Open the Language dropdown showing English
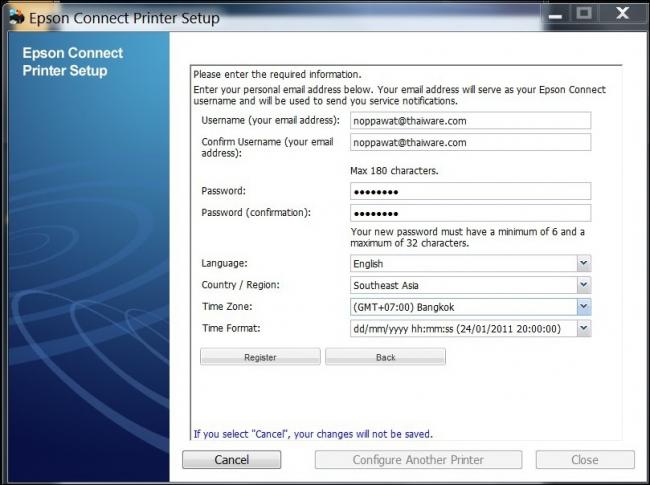This screenshot has height=485, width=650. pos(471,263)
